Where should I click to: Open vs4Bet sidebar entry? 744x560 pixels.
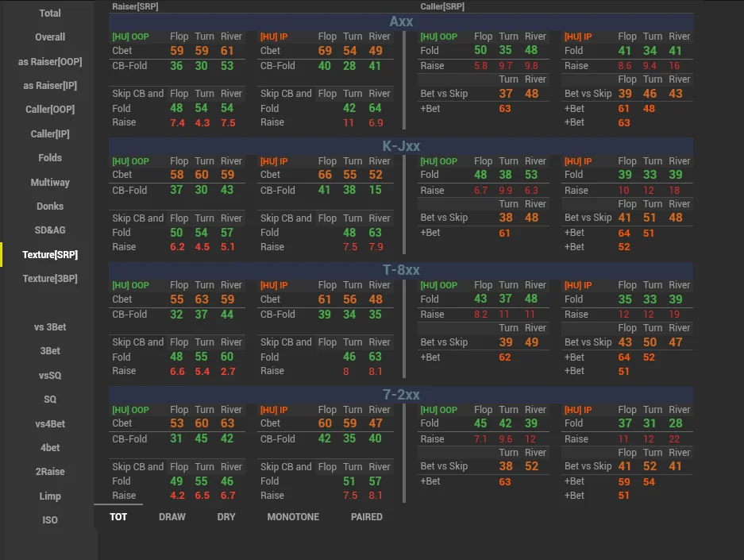click(50, 424)
